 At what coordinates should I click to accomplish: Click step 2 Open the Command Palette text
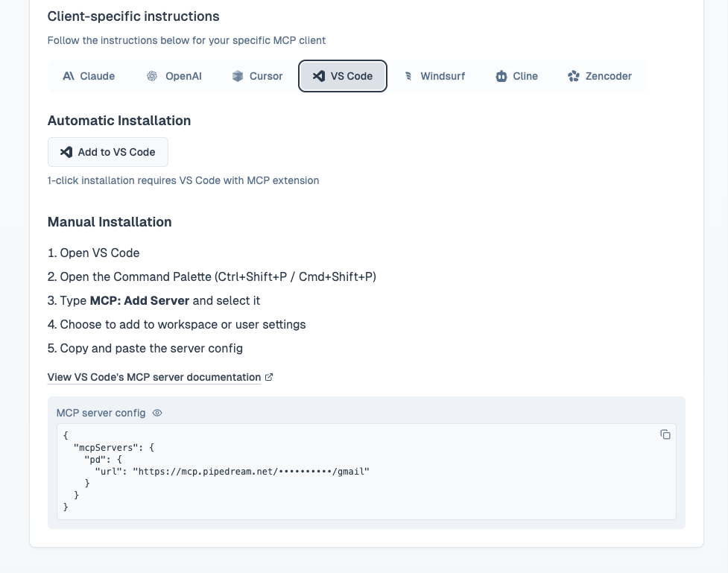(212, 276)
